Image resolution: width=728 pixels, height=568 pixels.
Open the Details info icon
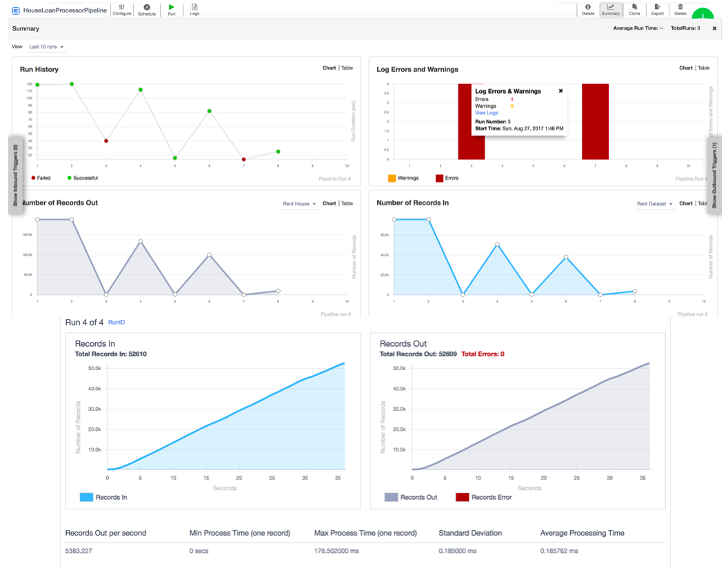point(588,9)
